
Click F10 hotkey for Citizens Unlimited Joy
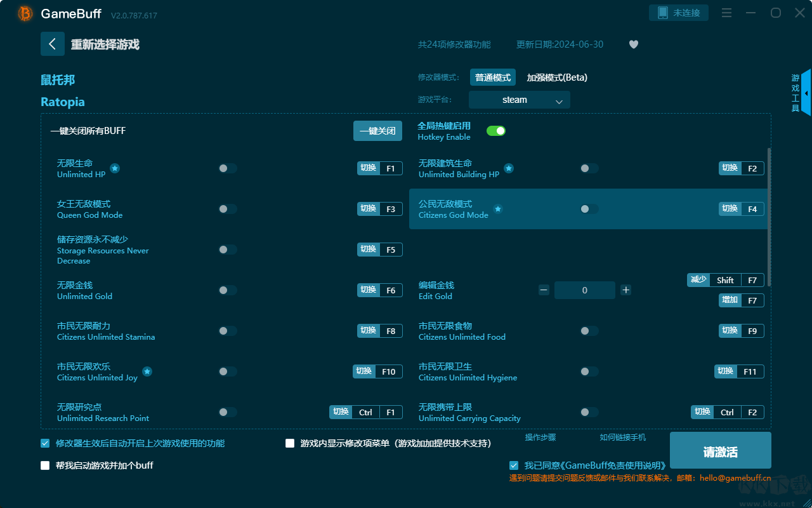378,371
